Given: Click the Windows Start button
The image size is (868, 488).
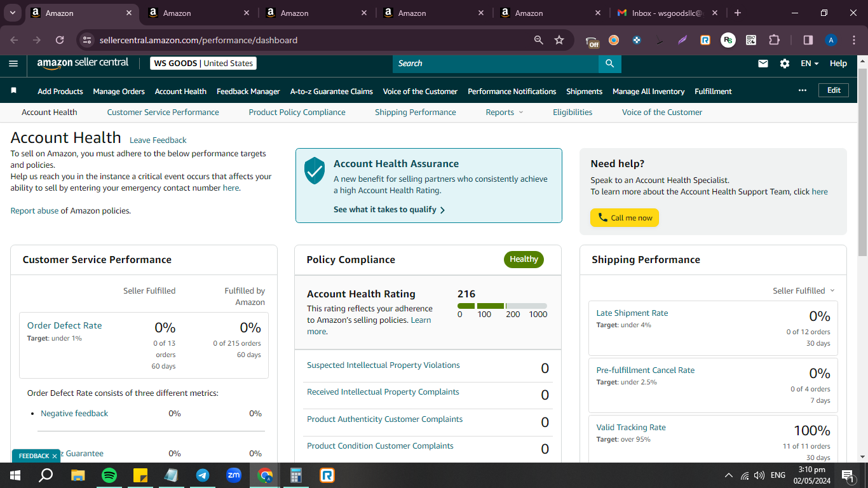Looking at the screenshot, I should point(15,475).
